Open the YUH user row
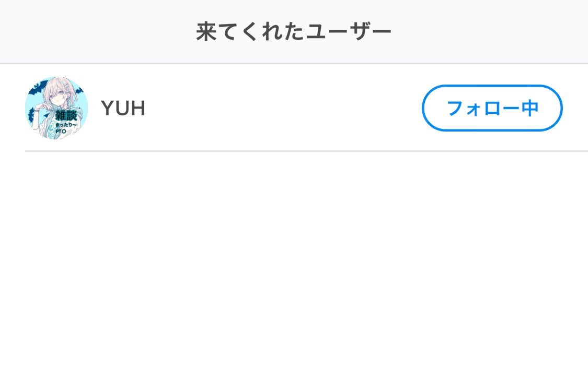The width and height of the screenshot is (588, 368). (261, 108)
